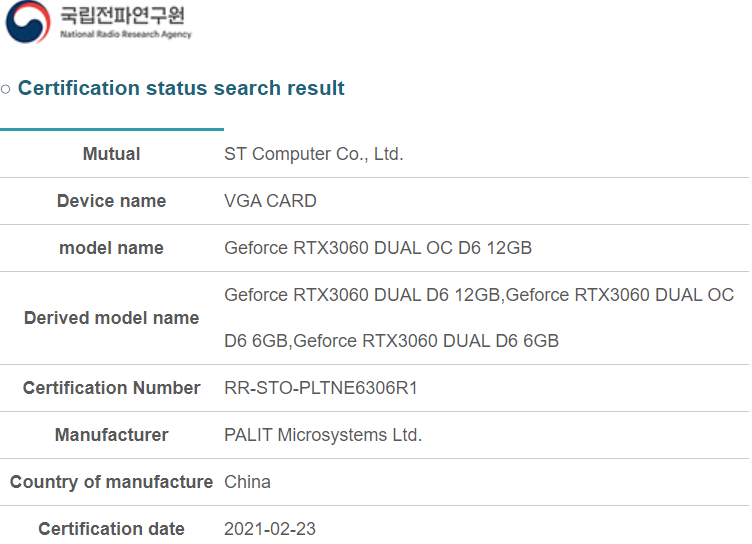Screen dimensions: 752x544
Task: Select the Manufacturer label
Action: (x=111, y=435)
